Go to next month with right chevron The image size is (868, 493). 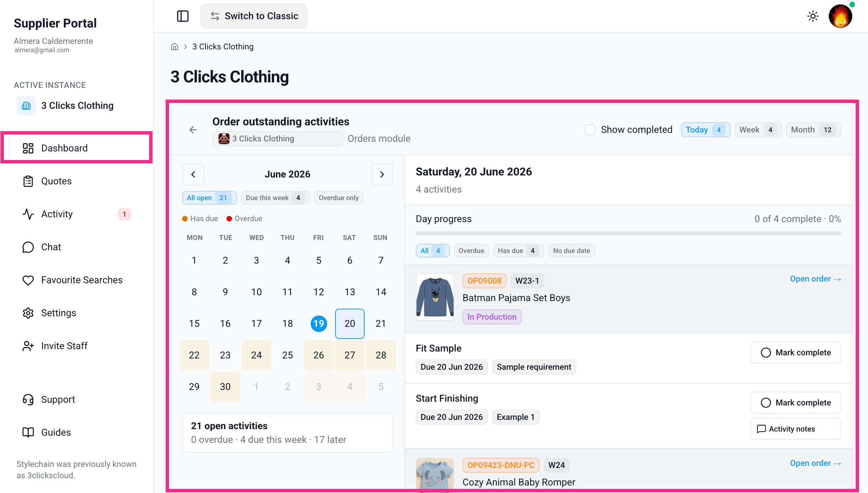coord(382,174)
